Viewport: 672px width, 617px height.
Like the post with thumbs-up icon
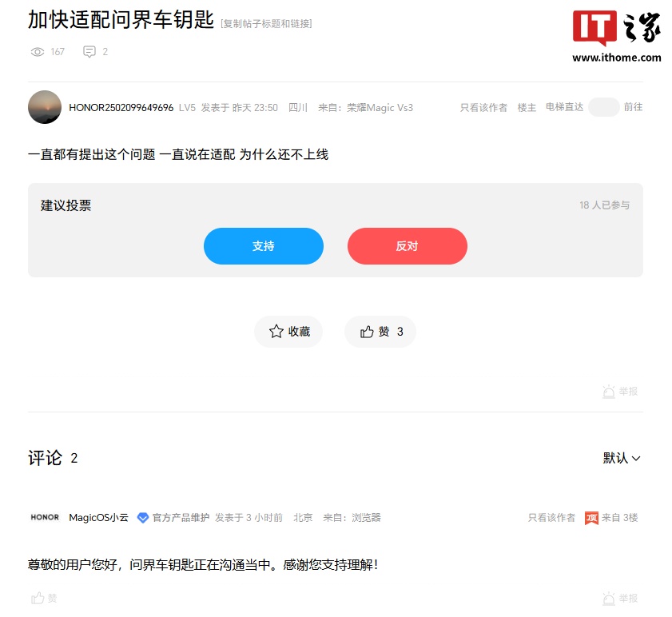point(367,332)
